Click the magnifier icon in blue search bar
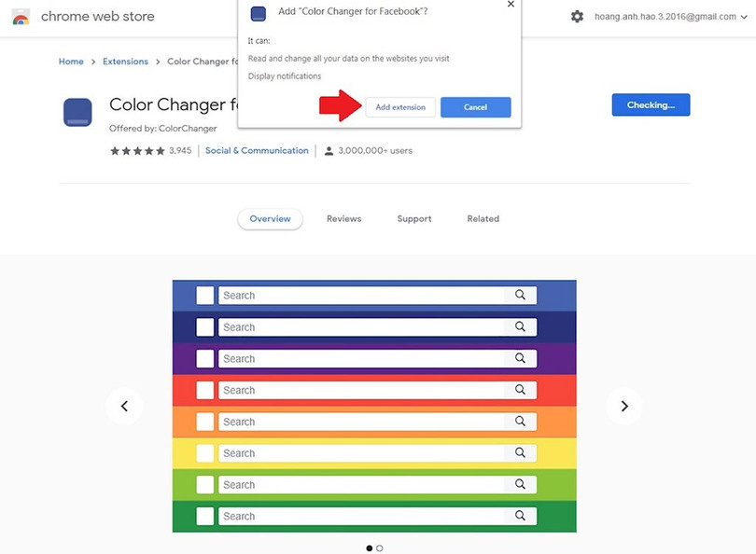The height and width of the screenshot is (554, 756). coord(520,296)
